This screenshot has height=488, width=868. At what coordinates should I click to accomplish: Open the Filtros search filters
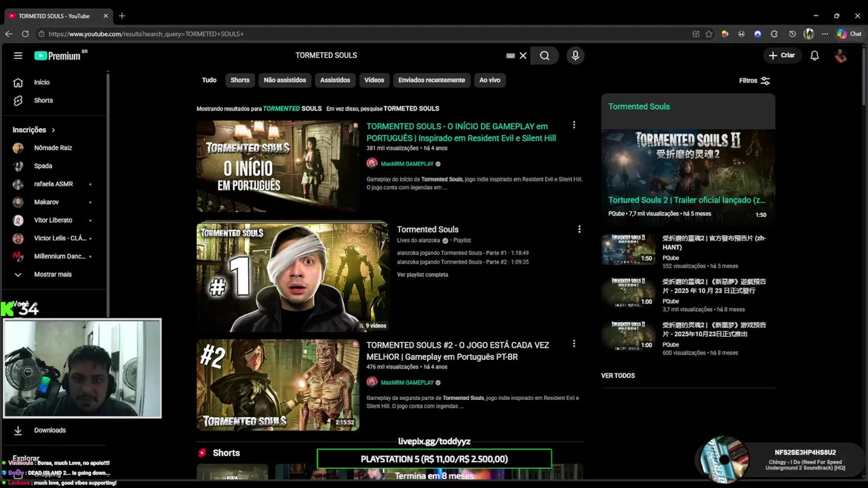(x=754, y=81)
